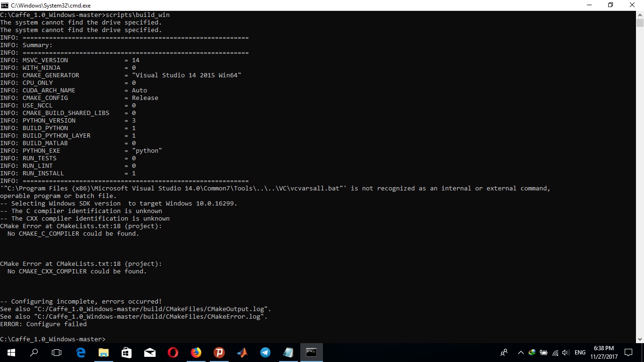Image resolution: width=644 pixels, height=362 pixels.
Task: Restore down the cmd.exe window
Action: (611, 5)
